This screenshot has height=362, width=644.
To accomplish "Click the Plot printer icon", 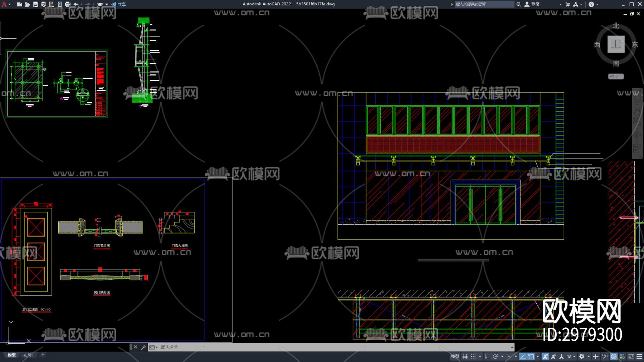I will coord(68,4).
